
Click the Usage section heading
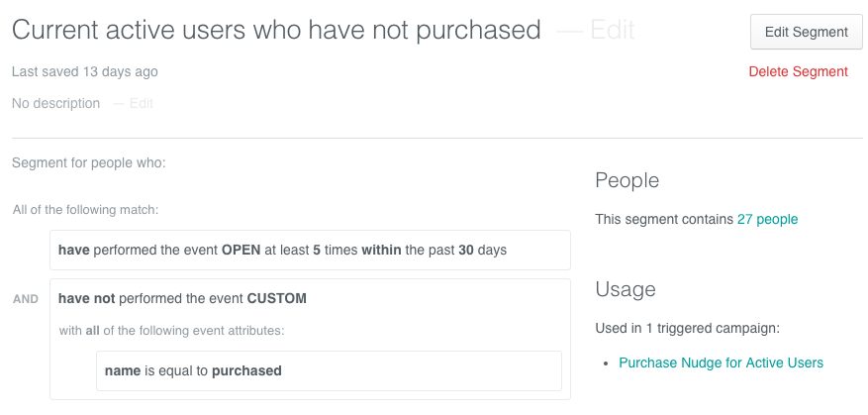[x=626, y=289]
